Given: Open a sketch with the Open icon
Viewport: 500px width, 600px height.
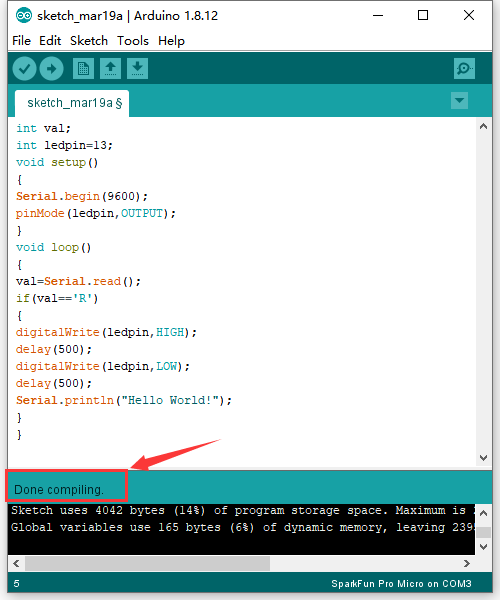Looking at the screenshot, I should (110, 69).
